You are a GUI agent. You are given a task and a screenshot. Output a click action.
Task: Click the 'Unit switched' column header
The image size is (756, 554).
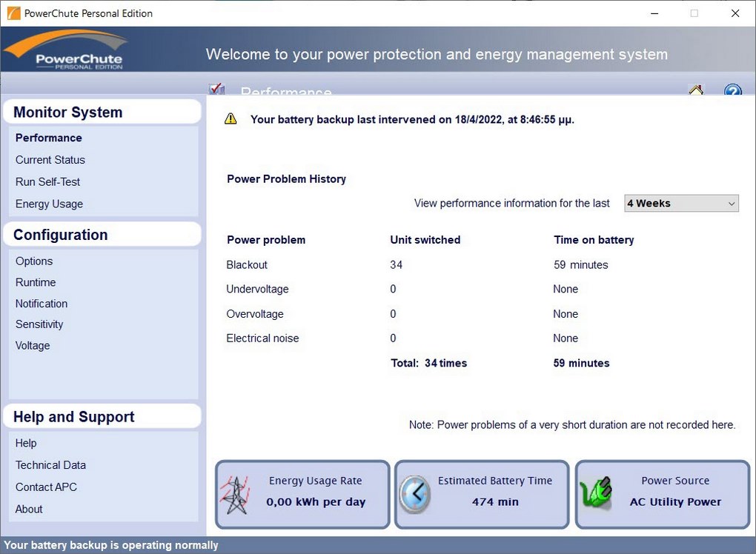(425, 240)
